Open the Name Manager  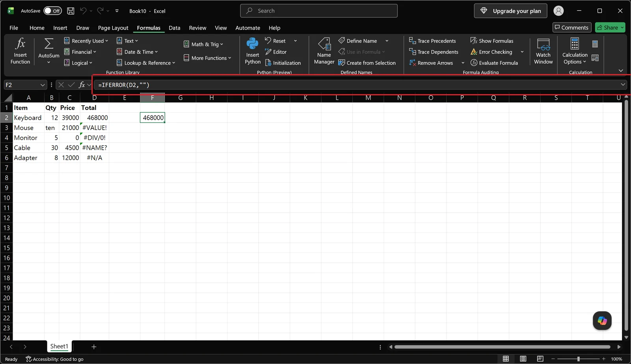point(324,51)
